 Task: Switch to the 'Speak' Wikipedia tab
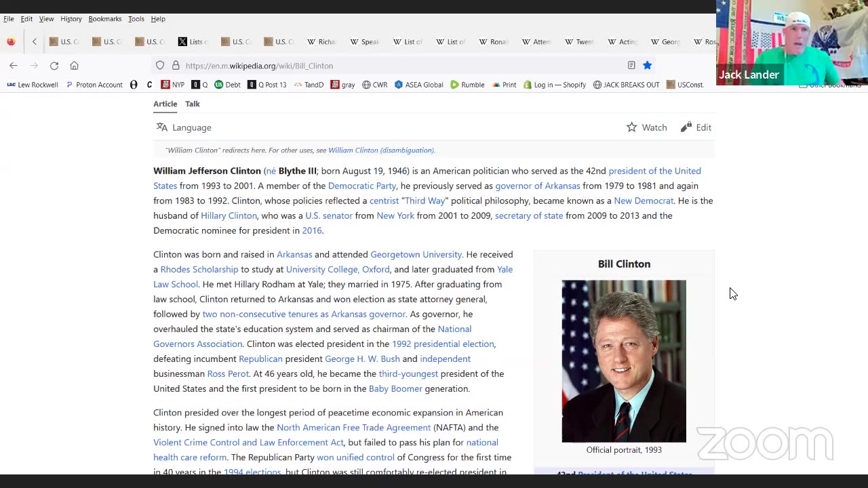[x=364, y=41]
